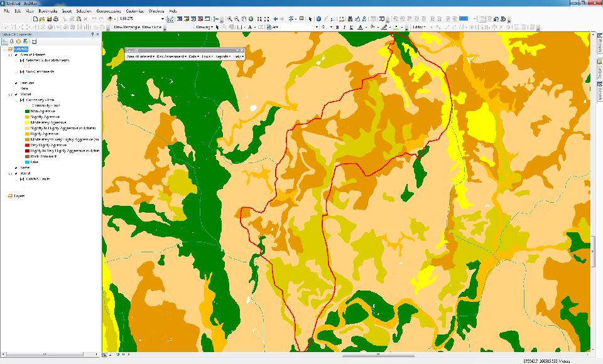Click the Non-Aggressive green legend swatch
The width and height of the screenshot is (603, 364).
pyautogui.click(x=26, y=112)
